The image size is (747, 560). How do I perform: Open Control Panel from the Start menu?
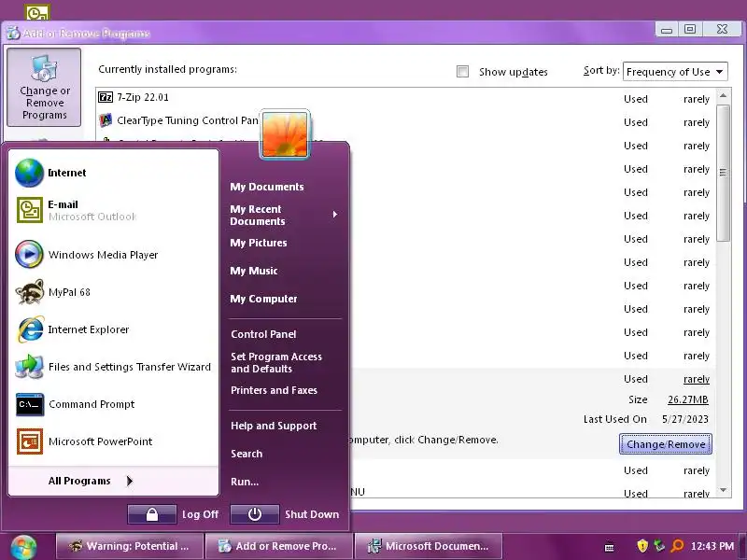point(263,334)
